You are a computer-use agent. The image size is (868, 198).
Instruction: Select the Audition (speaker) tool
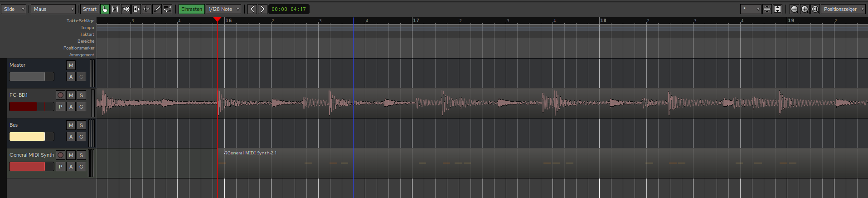[136, 9]
